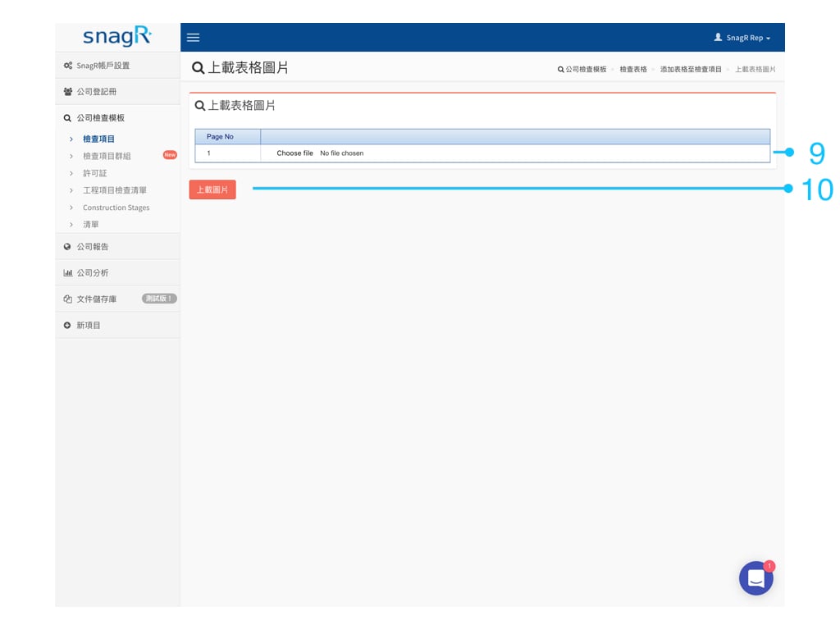The height and width of the screenshot is (630, 840).
Task: Open 文件儲存庫 in the sidebar
Action: coord(117,299)
